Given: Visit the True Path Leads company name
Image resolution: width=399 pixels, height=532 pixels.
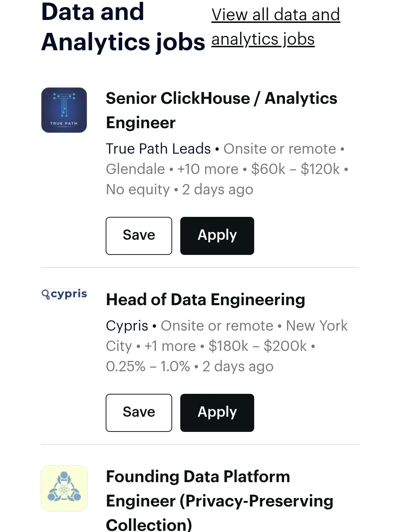Looking at the screenshot, I should pos(158,149).
